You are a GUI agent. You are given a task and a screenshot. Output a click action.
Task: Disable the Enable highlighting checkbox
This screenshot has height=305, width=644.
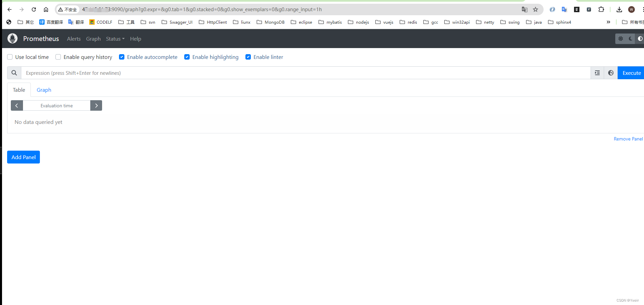pos(187,57)
